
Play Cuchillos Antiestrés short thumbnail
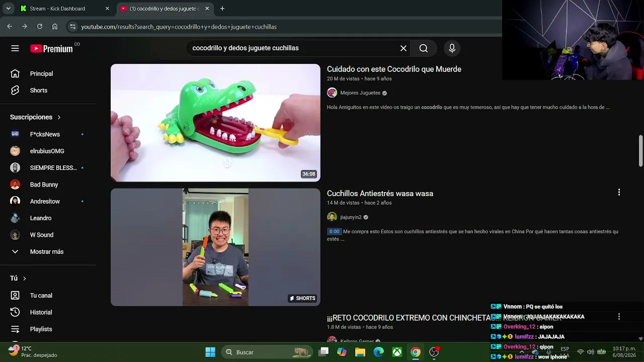click(x=215, y=247)
